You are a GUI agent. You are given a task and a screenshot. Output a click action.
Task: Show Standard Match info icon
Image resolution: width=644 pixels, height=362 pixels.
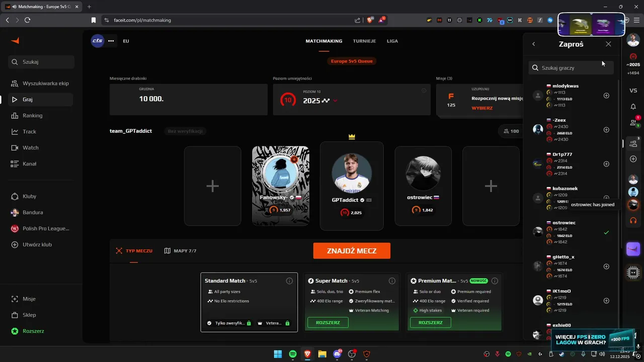(x=289, y=281)
